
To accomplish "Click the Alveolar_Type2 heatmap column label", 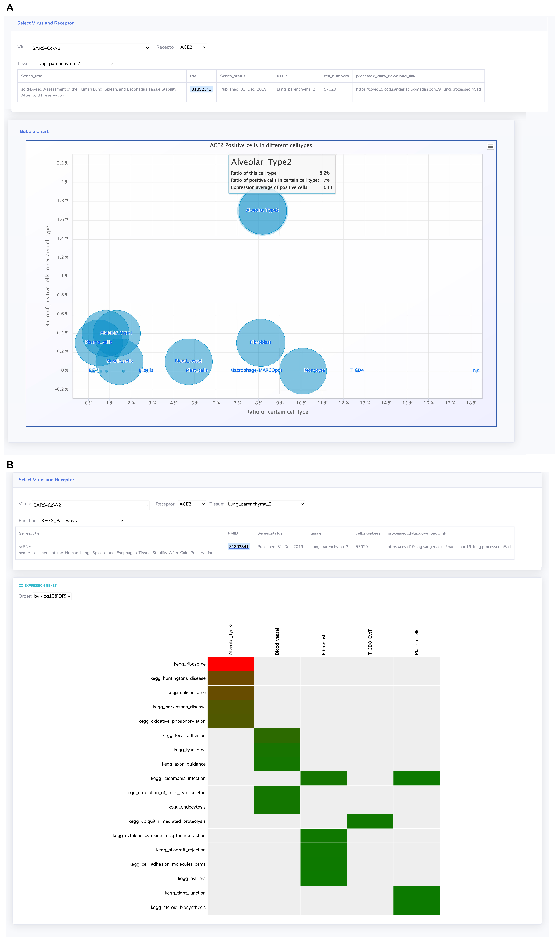I will (231, 639).
